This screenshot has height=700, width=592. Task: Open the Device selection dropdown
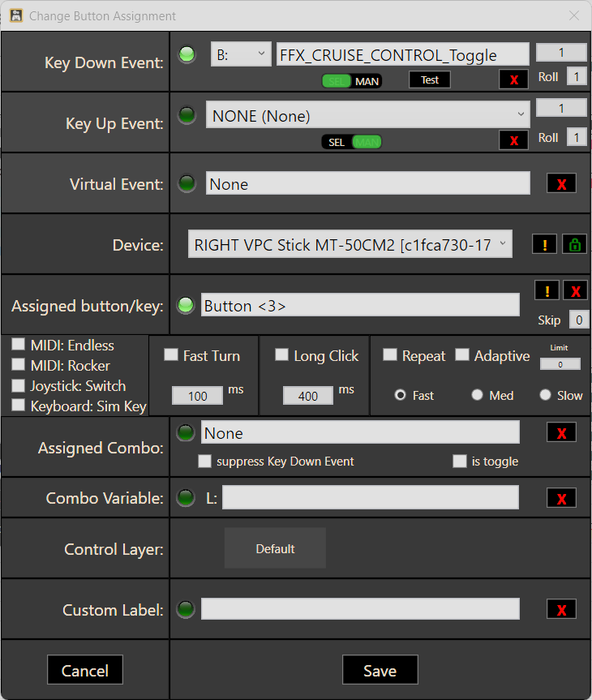[350, 245]
